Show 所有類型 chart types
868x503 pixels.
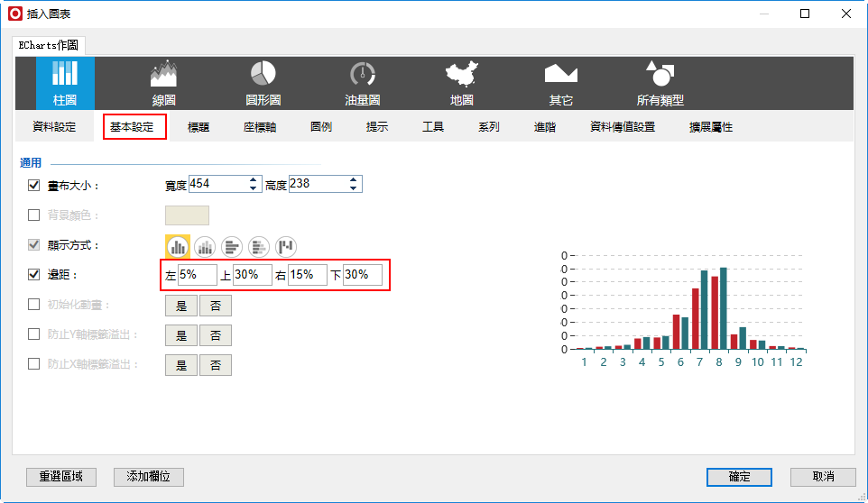click(x=660, y=83)
